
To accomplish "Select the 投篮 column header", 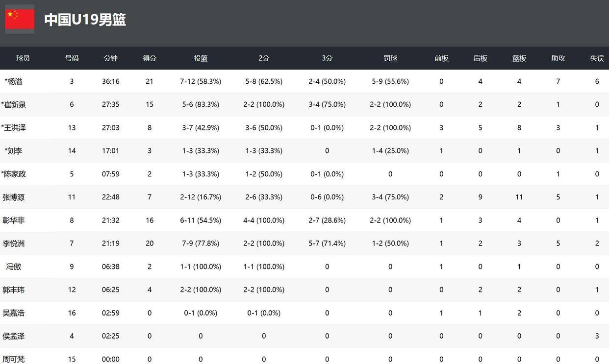I will (201, 58).
